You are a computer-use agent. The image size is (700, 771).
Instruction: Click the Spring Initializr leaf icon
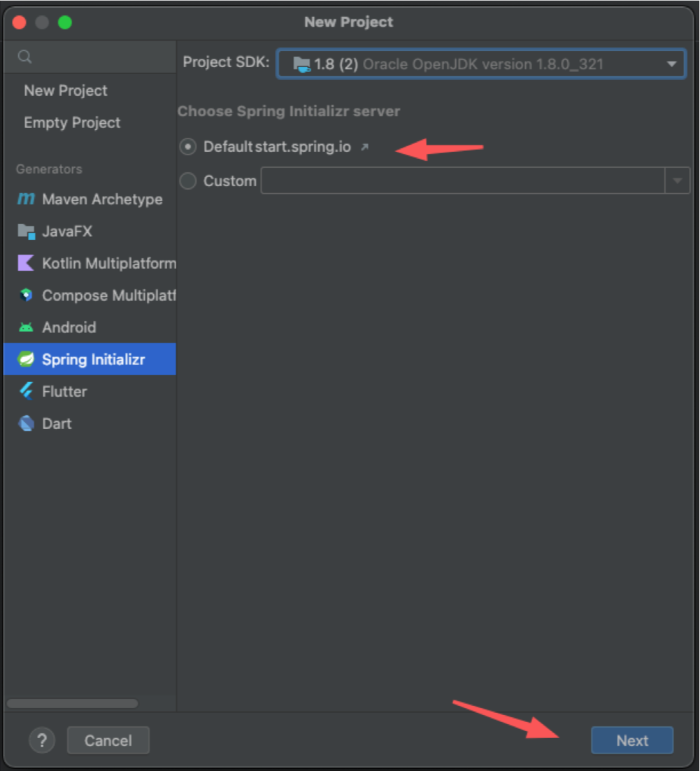pos(25,359)
